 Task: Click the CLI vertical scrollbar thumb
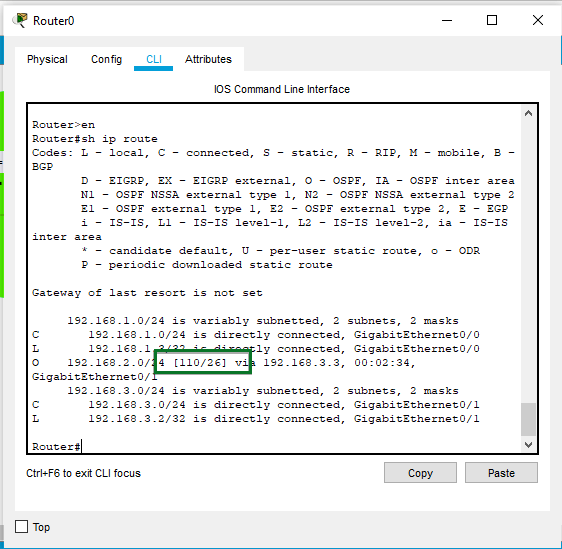point(528,419)
